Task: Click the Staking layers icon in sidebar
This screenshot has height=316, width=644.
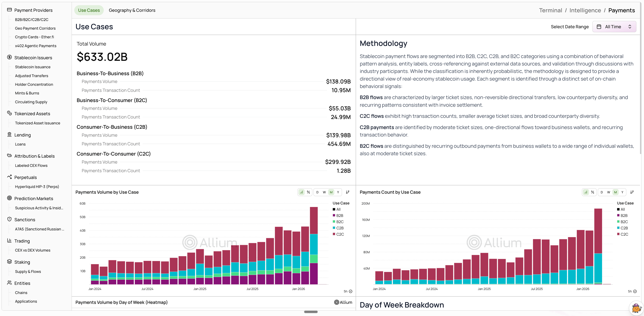Action: pyautogui.click(x=10, y=262)
